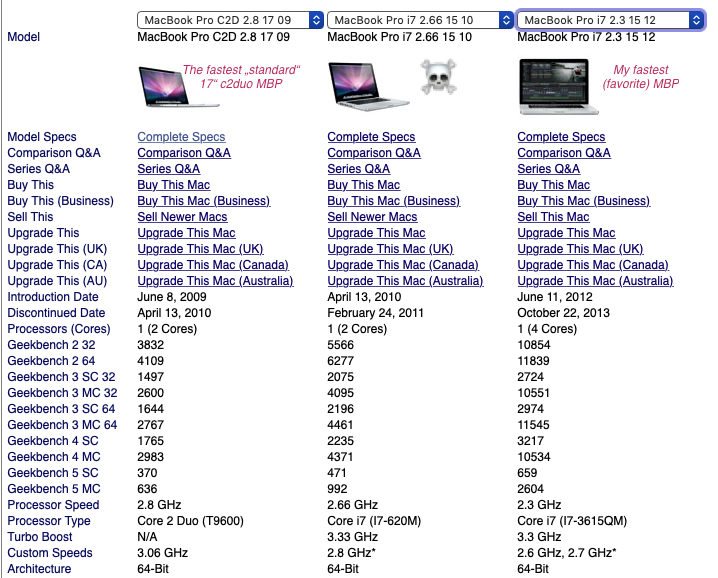Select Geekbench 3 MC 32 score '4095'
718x578 pixels.
(341, 393)
